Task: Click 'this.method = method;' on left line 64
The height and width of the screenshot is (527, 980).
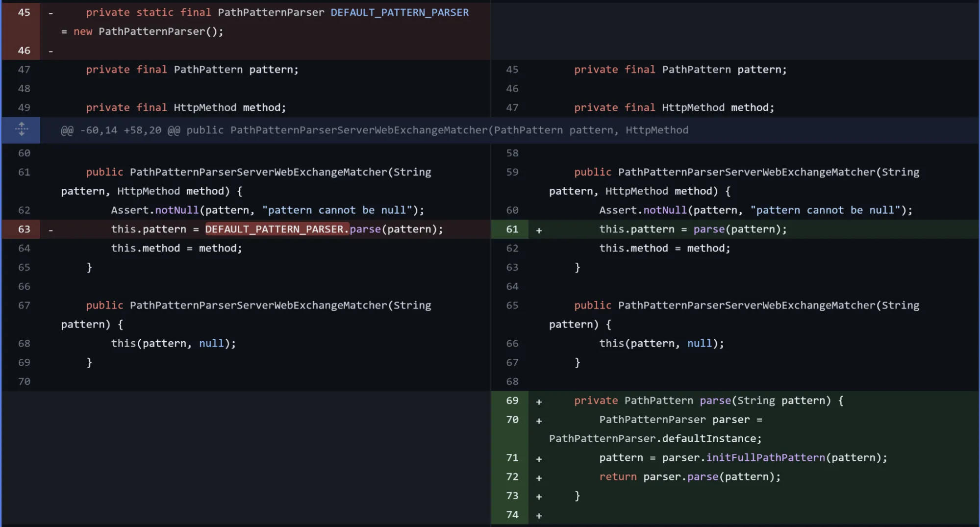Action: (x=176, y=248)
